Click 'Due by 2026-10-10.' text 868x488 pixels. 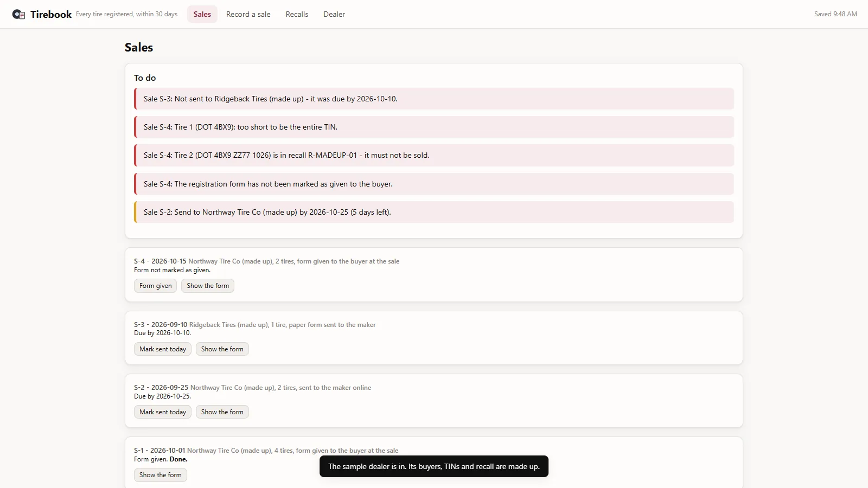click(x=163, y=333)
